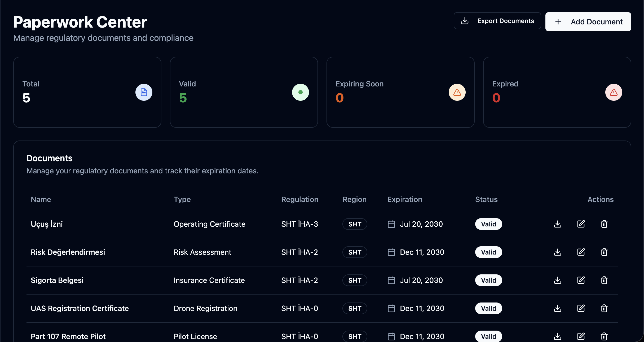Edit the Part 107 Remote Pilot document

pyautogui.click(x=581, y=336)
